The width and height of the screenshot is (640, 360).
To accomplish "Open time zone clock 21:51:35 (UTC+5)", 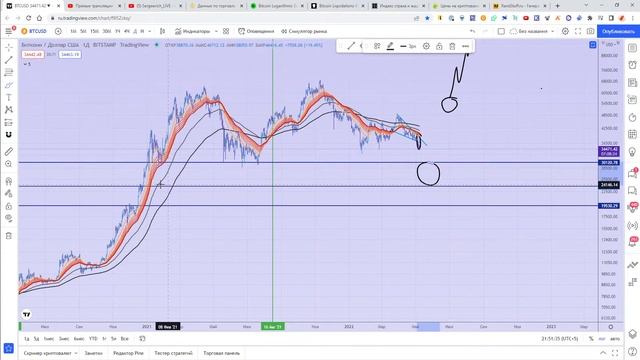I will pyautogui.click(x=560, y=339).
